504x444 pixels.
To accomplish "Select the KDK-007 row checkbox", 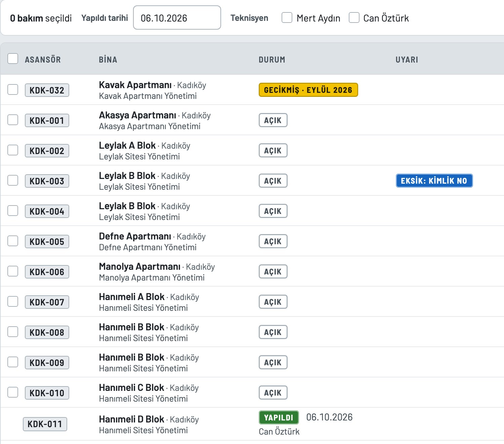I will [x=13, y=301].
